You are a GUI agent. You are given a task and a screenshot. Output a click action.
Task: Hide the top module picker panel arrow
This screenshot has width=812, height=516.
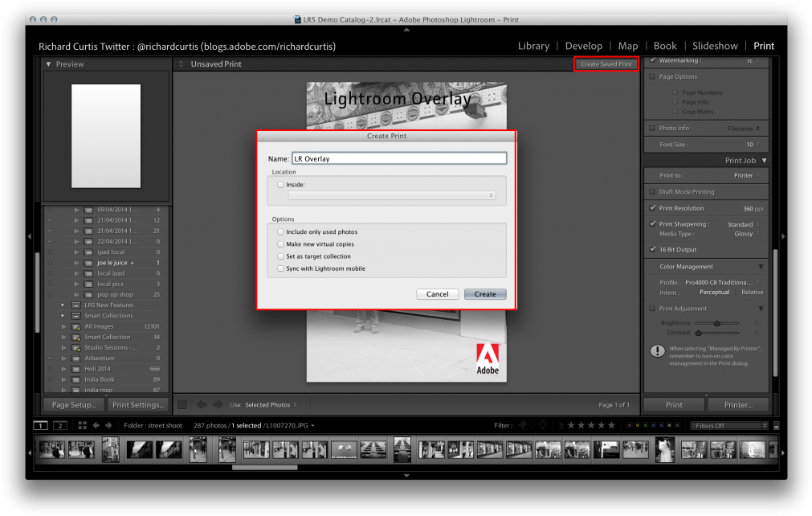coord(406,30)
